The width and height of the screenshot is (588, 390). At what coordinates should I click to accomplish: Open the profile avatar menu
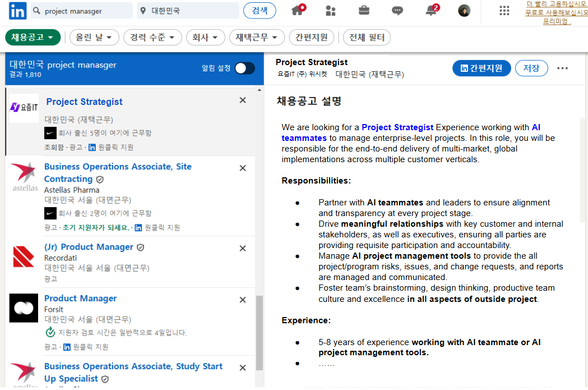click(464, 11)
